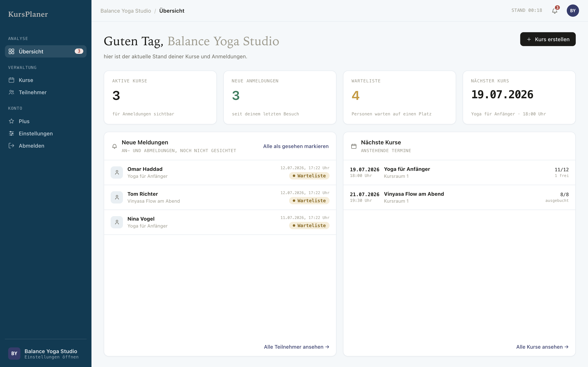Click the Kurse calendar icon
The width and height of the screenshot is (588, 367).
tap(11, 80)
